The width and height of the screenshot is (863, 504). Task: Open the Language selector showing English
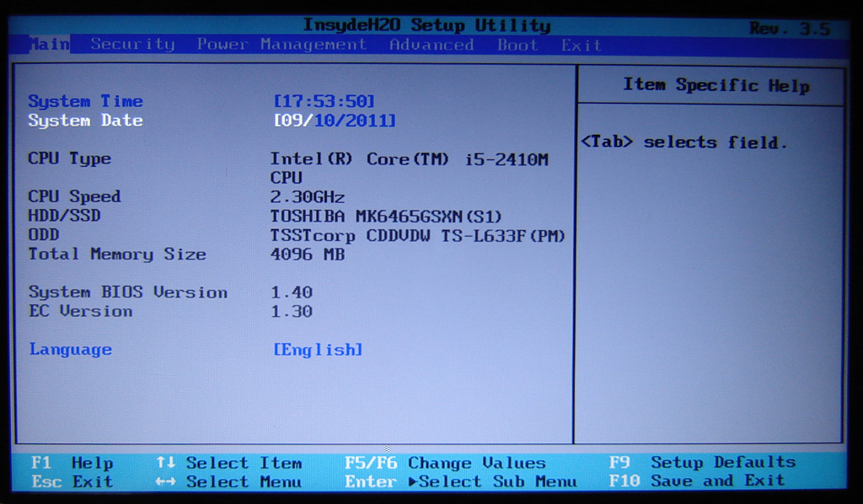click(x=318, y=350)
